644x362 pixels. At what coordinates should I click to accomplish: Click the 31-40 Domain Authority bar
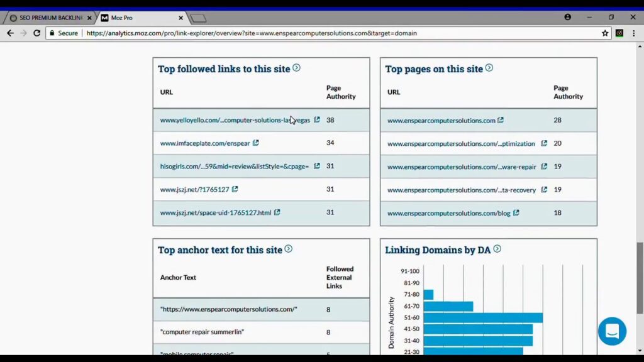point(478,341)
